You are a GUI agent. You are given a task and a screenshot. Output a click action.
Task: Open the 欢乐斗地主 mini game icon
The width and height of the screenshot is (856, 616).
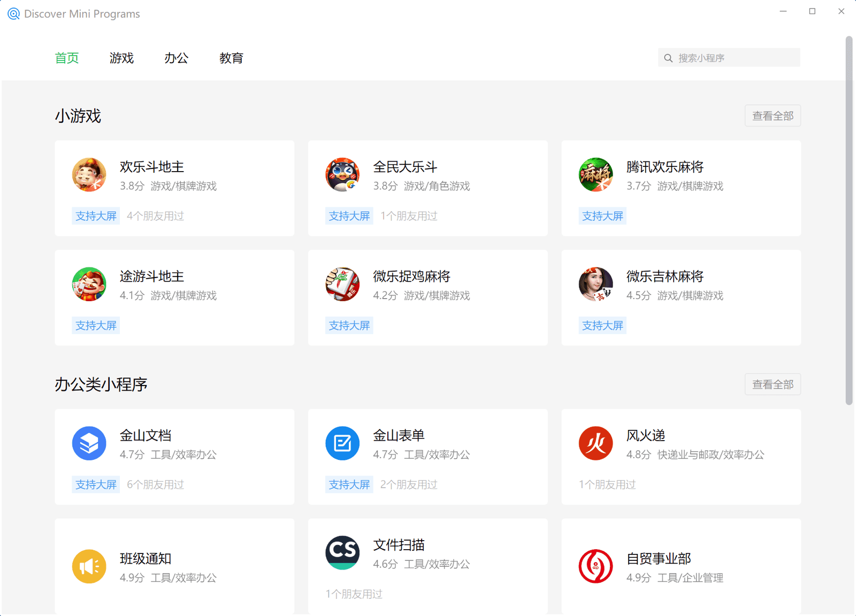(89, 175)
